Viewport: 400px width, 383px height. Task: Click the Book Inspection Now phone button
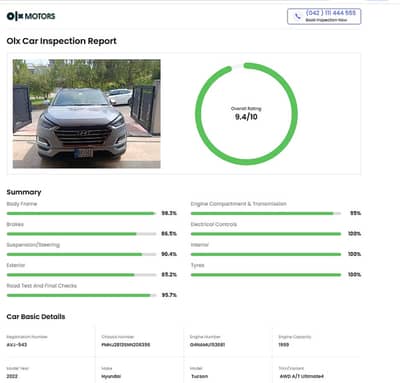pyautogui.click(x=324, y=16)
